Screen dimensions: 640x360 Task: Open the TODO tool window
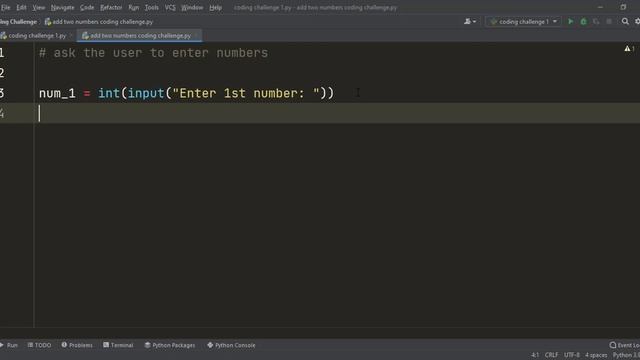click(x=39, y=345)
